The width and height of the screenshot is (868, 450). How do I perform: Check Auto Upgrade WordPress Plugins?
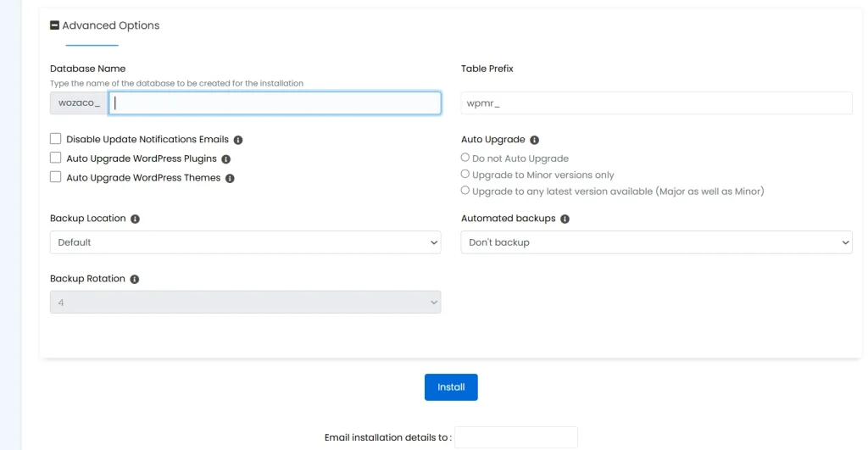[55, 158]
